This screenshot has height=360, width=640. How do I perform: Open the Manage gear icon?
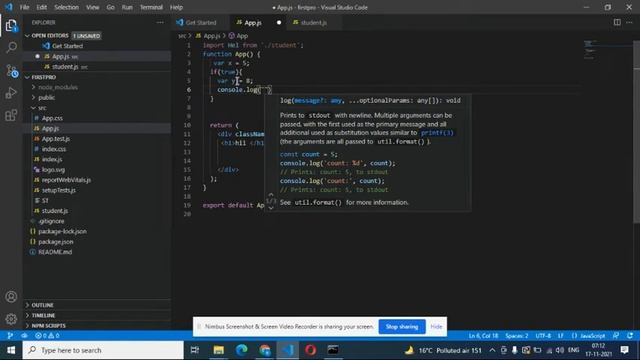[x=11, y=319]
